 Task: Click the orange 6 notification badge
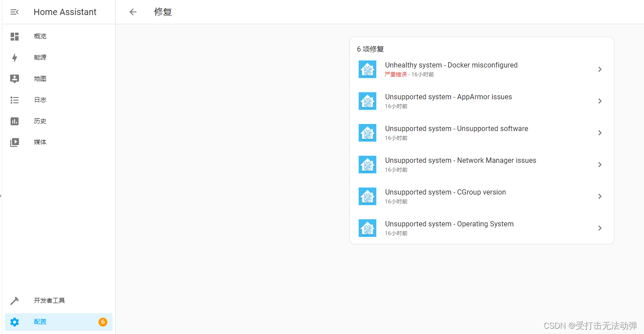tap(102, 322)
